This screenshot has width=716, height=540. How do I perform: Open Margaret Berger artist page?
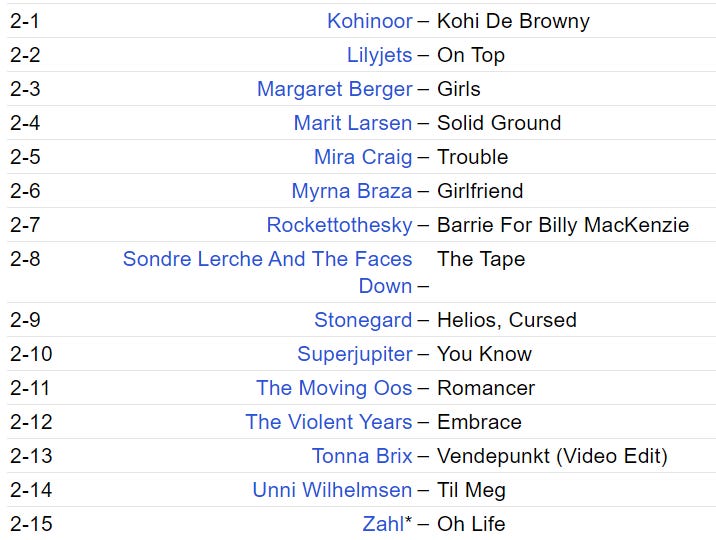coord(334,89)
